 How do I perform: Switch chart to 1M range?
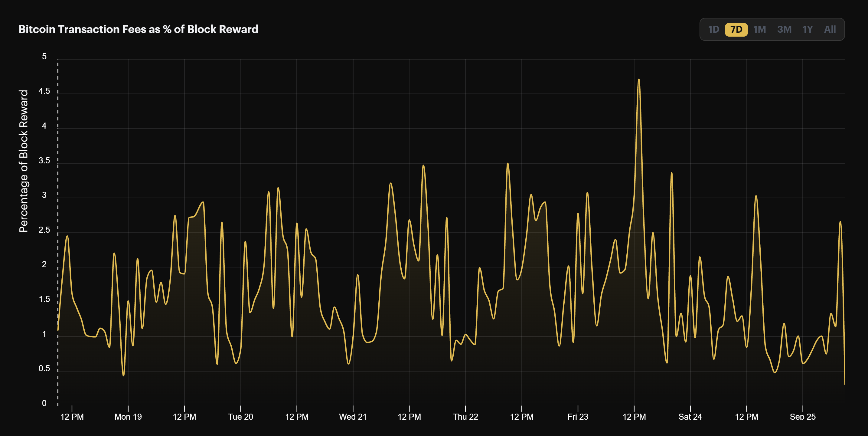pyautogui.click(x=759, y=29)
